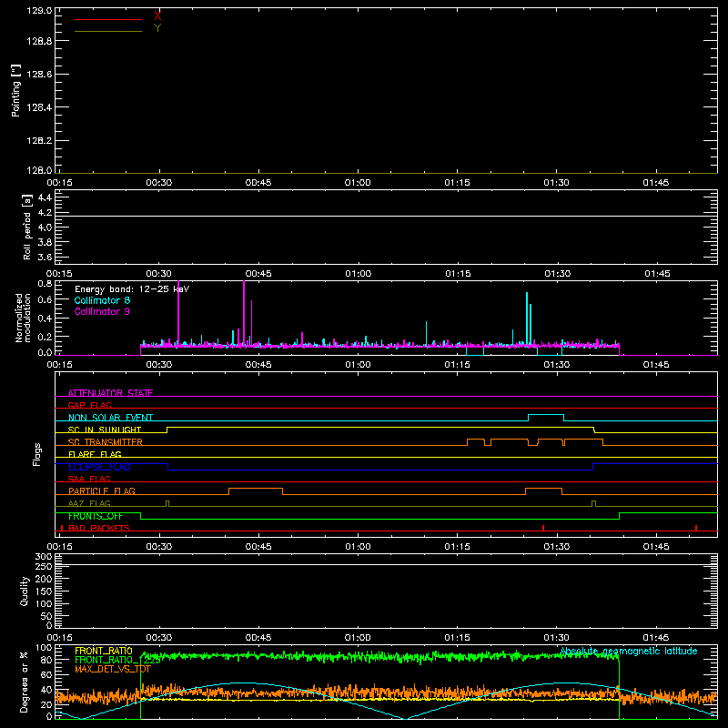The image size is (728, 728).
Task: Click the SC_TRANSMITTER flag label
Action: click(x=106, y=442)
